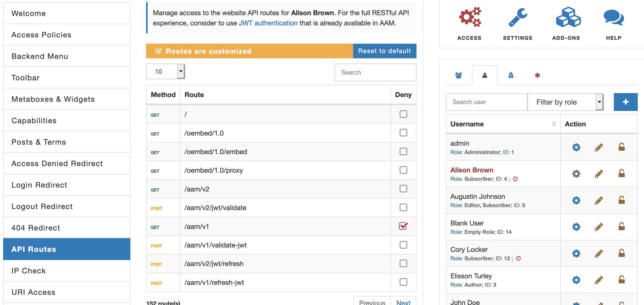Image resolution: width=644 pixels, height=305 pixels.
Task: Open the Capabilities sidebar item
Action: click(34, 120)
